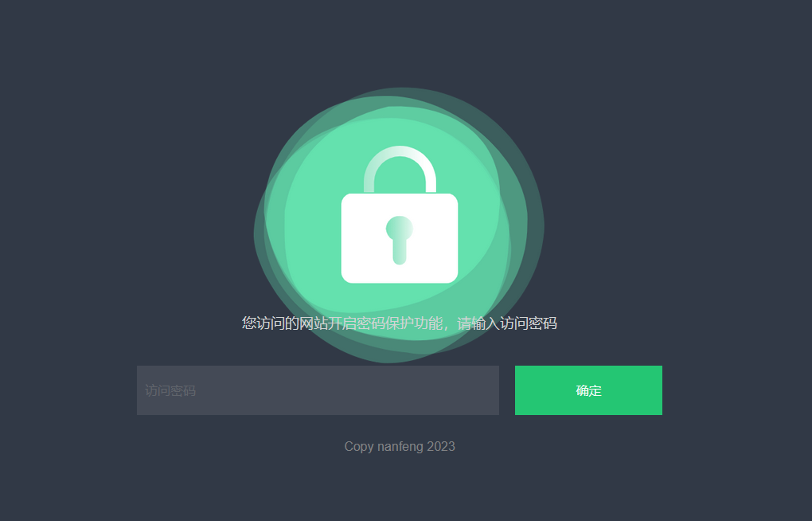The image size is (812, 521).
Task: Click the 确定 label text
Action: point(589,390)
